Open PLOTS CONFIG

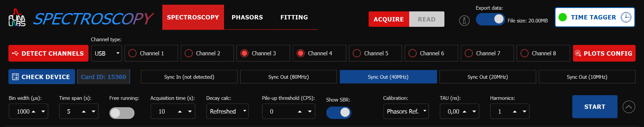pyautogui.click(x=604, y=53)
